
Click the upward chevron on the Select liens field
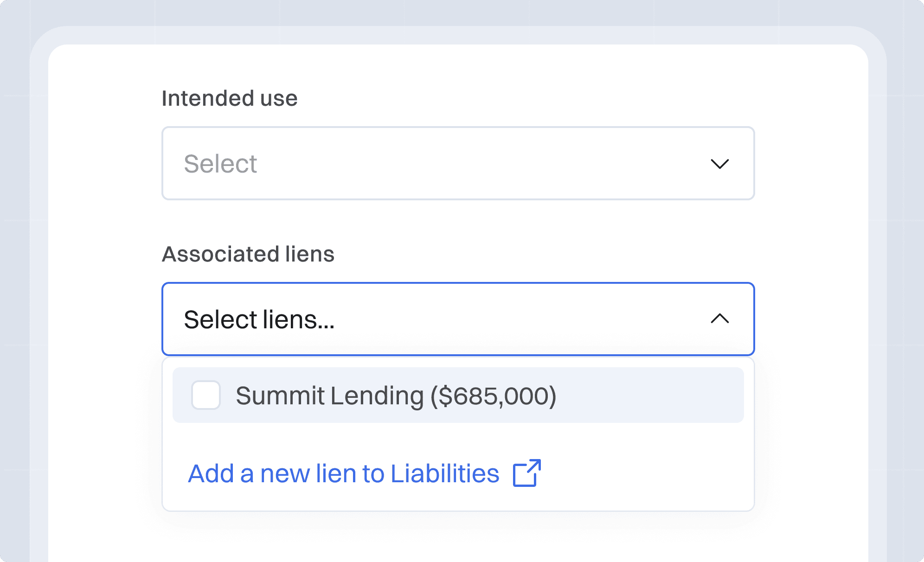[719, 319]
